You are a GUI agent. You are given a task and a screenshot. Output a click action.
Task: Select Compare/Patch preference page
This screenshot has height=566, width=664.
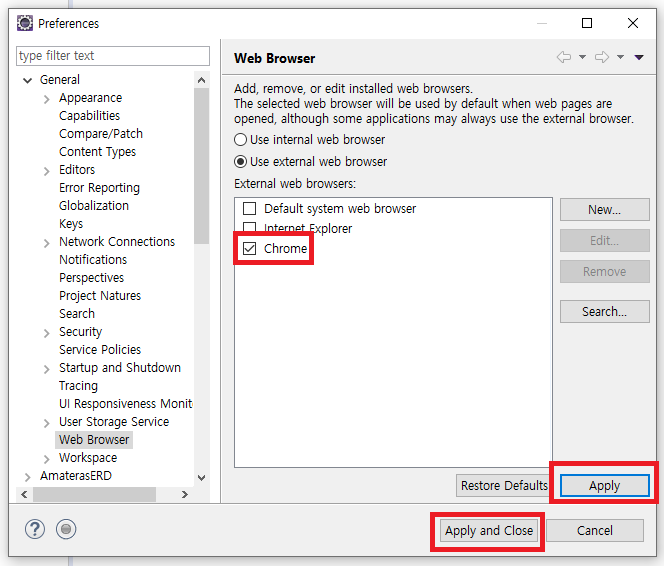click(101, 134)
